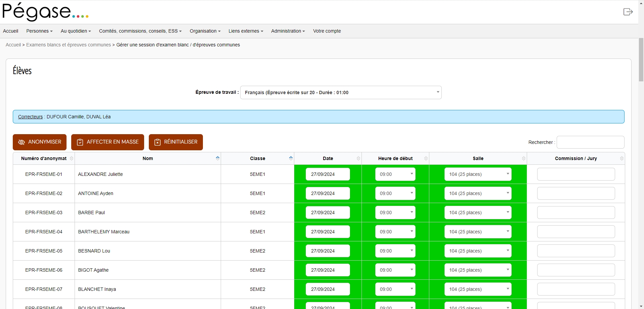Click the scrollbar up arrow
This screenshot has width=644, height=309.
tap(641, 3)
